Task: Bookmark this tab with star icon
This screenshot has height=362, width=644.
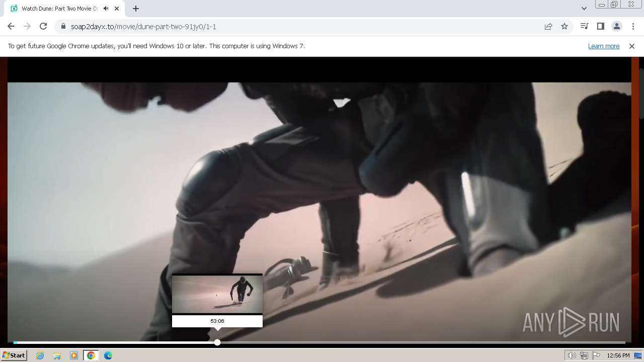Action: tap(565, 26)
